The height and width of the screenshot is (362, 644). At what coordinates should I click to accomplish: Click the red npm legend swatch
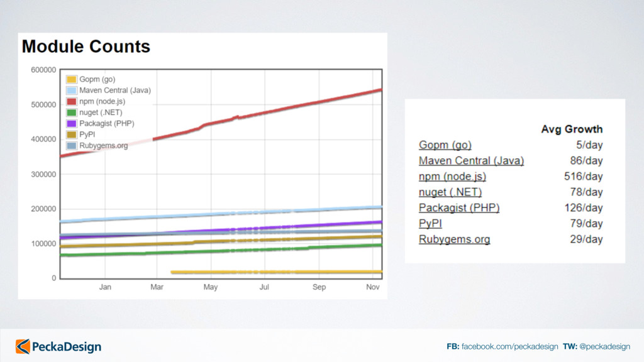(72, 101)
